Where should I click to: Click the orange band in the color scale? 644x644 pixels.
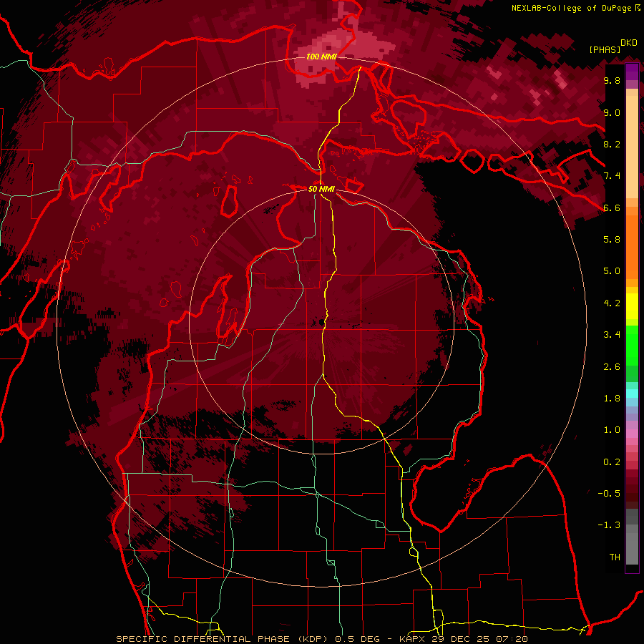632,246
